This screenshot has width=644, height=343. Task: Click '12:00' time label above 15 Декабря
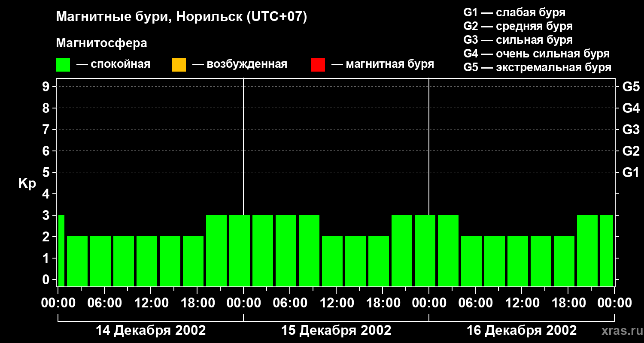(336, 303)
